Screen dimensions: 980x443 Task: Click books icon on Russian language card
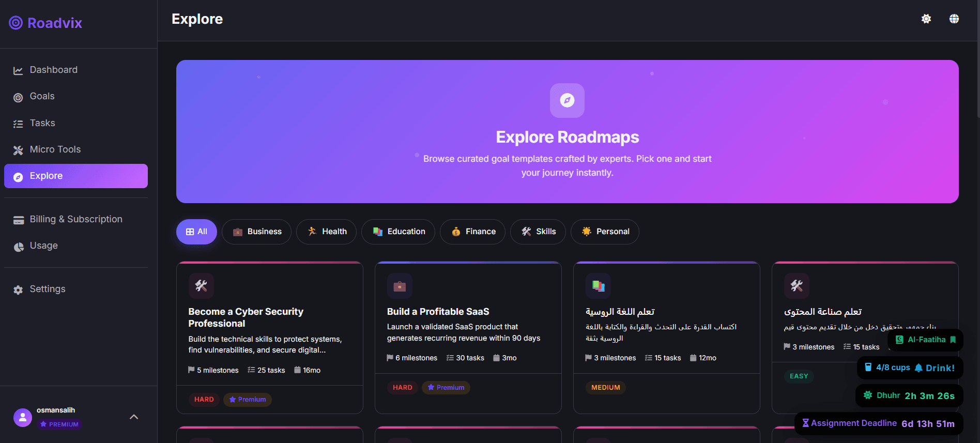click(598, 286)
